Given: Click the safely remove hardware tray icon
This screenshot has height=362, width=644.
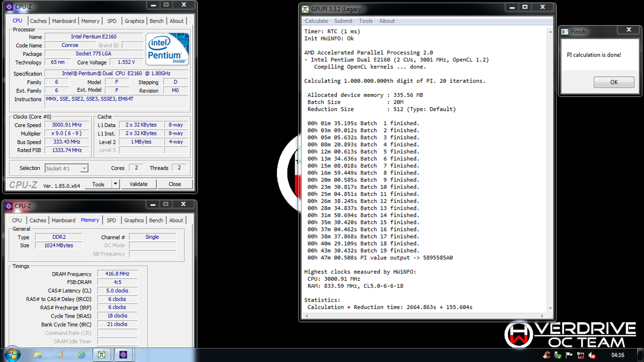Looking at the screenshot, I should [558, 355].
